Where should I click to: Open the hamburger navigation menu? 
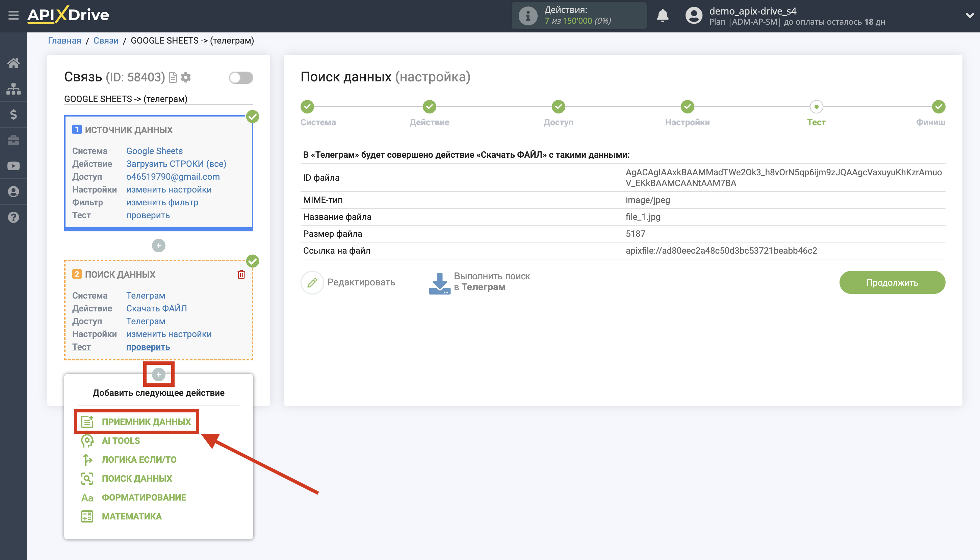click(x=14, y=16)
